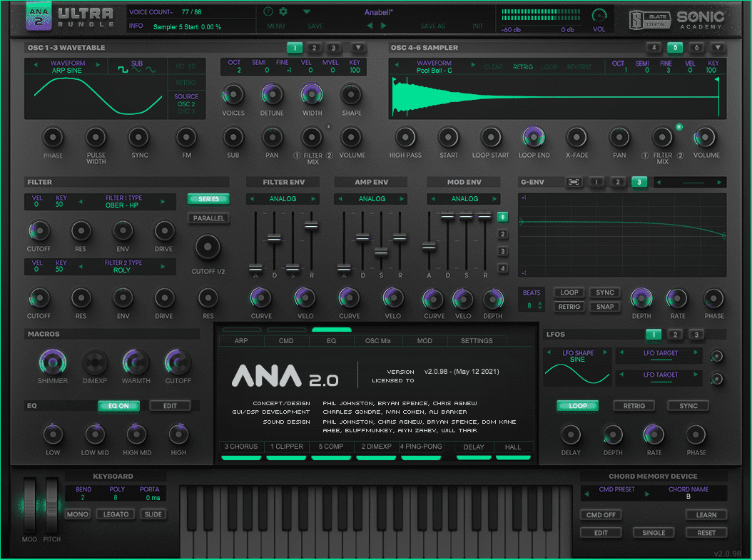Screen dimensions: 752x560
Task: Click next waveform arrow in OSC 4-6 sampler
Action: coord(473,64)
